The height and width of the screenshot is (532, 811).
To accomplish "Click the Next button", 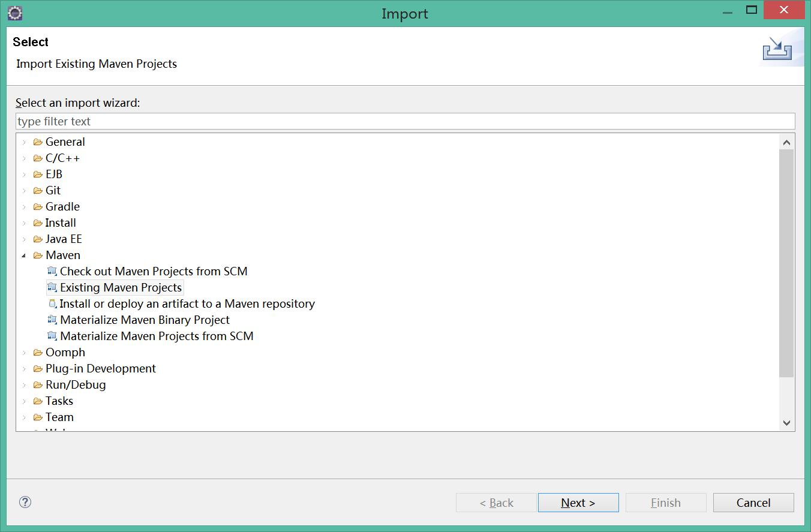I will [x=578, y=503].
